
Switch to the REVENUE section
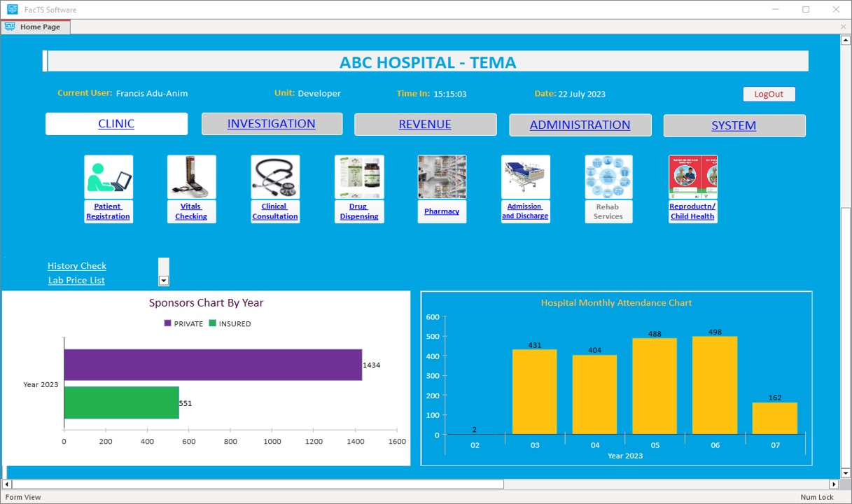(x=425, y=125)
